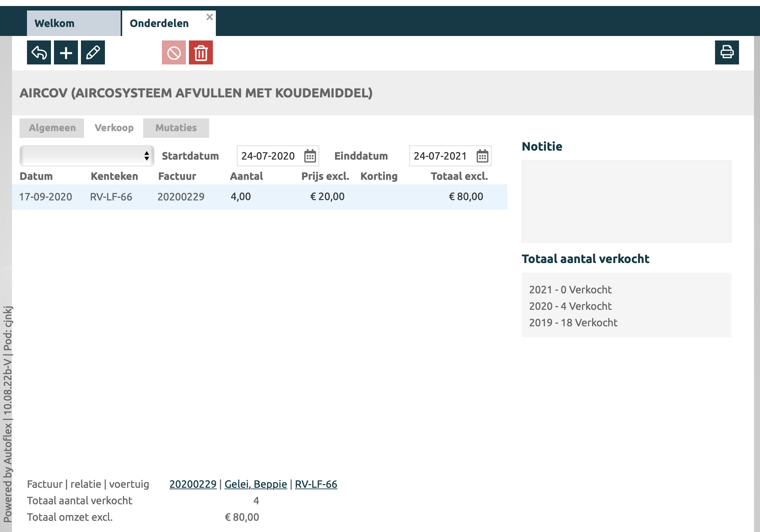Open the Startdatum calendar picker
The height and width of the screenshot is (532, 760).
310,156
